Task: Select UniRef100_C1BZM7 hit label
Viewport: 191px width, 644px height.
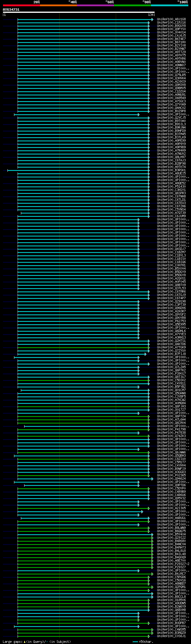Action: point(171,252)
